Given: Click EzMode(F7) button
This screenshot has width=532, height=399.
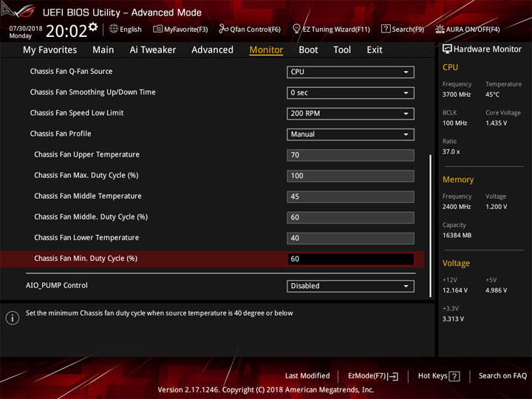Looking at the screenshot, I should pyautogui.click(x=373, y=376).
